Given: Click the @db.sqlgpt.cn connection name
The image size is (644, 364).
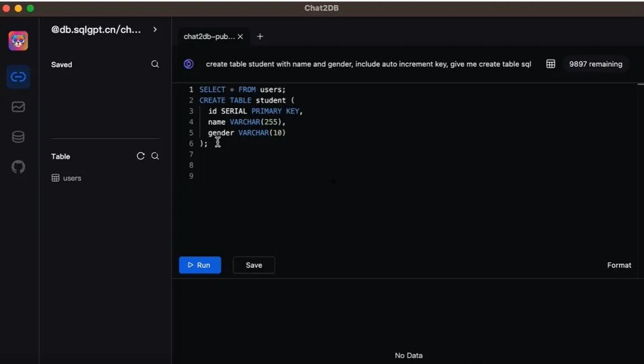Looking at the screenshot, I should tap(95, 30).
